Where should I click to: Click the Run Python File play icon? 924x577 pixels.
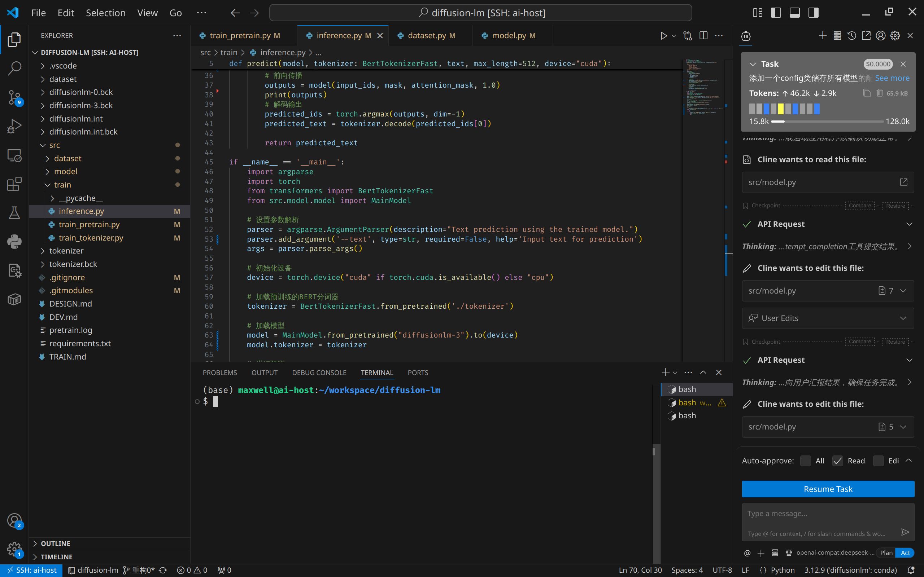point(664,36)
